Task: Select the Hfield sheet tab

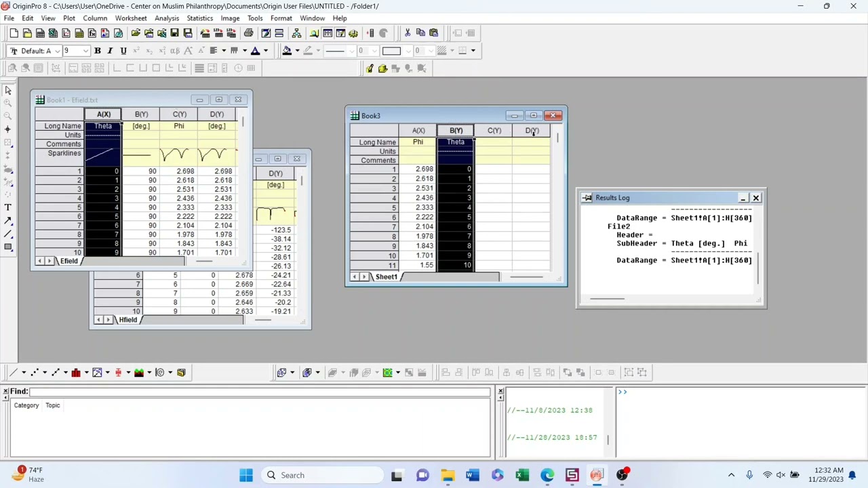Action: tap(128, 320)
